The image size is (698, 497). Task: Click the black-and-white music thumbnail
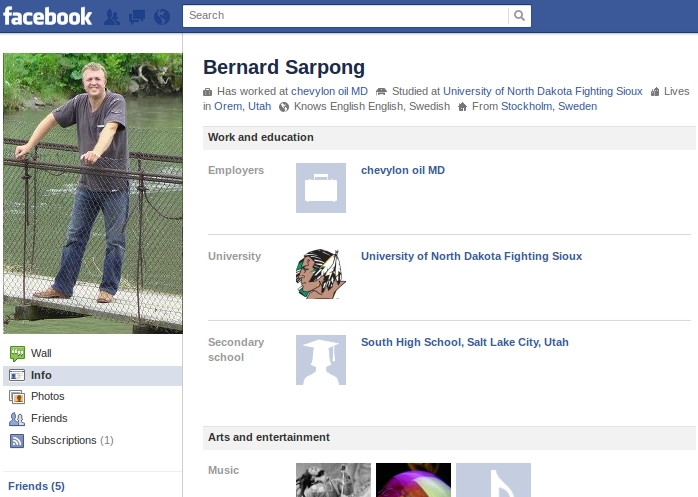click(333, 480)
